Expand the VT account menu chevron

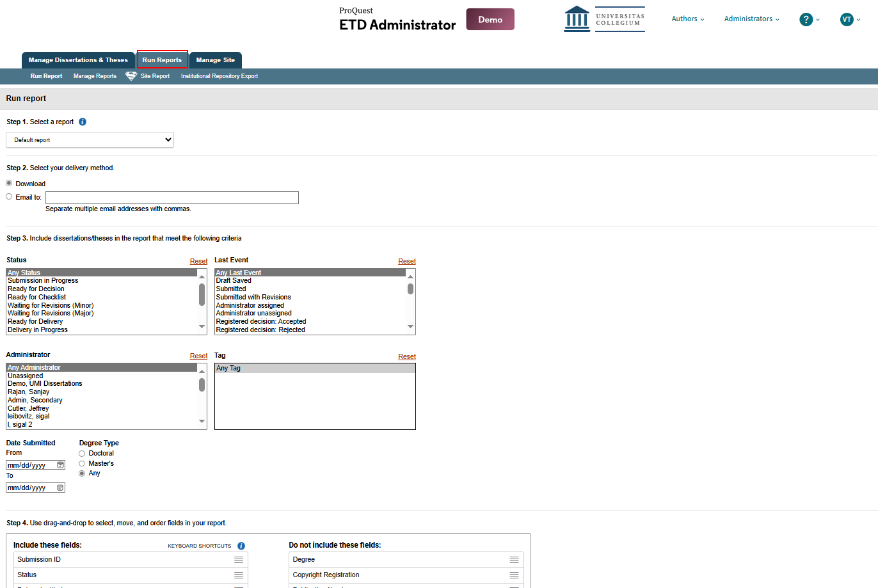click(x=858, y=20)
